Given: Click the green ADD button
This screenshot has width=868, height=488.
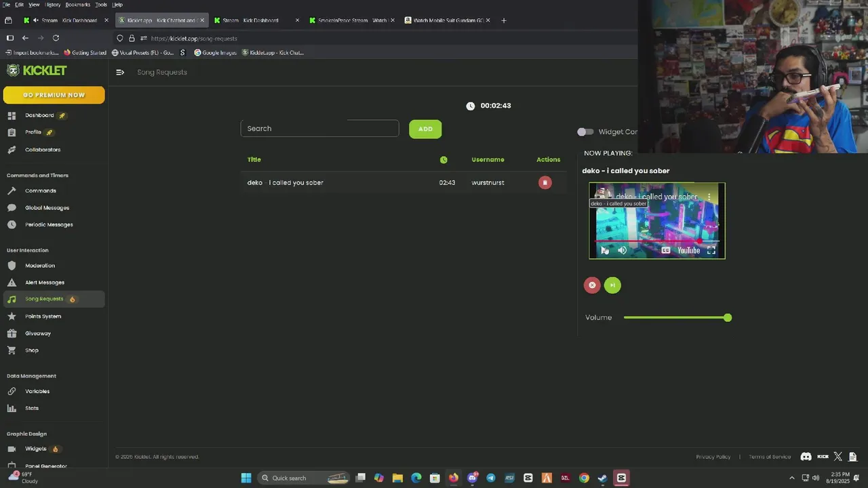Looking at the screenshot, I should [425, 129].
